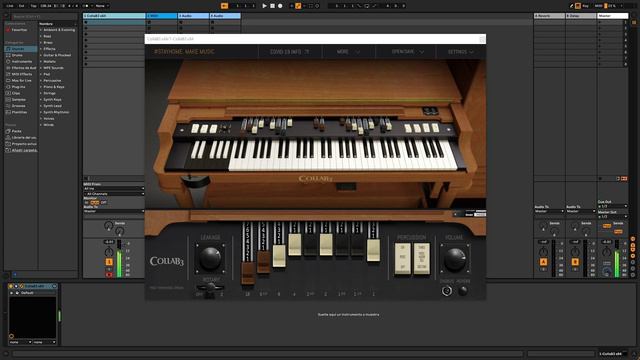Open Plug-ins category in browser
The width and height of the screenshot is (640, 360).
pyautogui.click(x=20, y=87)
